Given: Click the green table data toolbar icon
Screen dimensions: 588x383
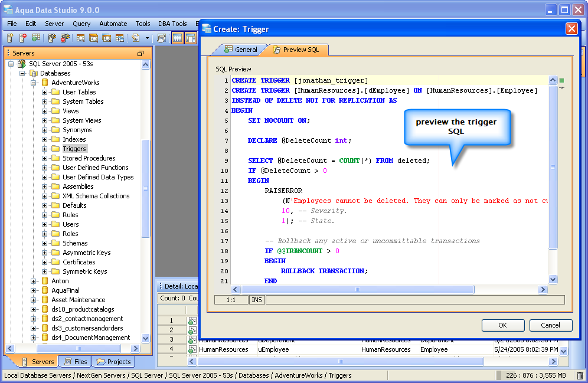Looking at the screenshot, I should pos(36,38).
